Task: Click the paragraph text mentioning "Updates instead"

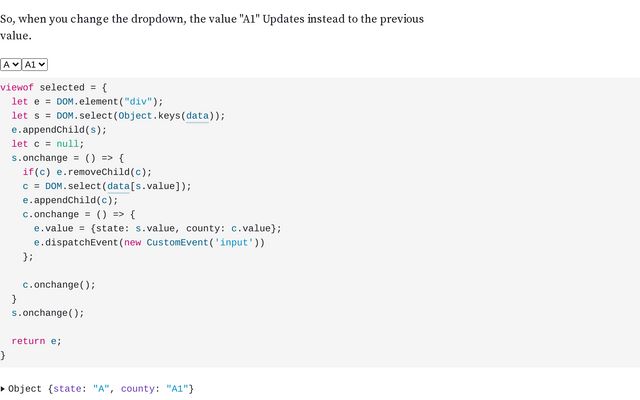Action: [212, 27]
